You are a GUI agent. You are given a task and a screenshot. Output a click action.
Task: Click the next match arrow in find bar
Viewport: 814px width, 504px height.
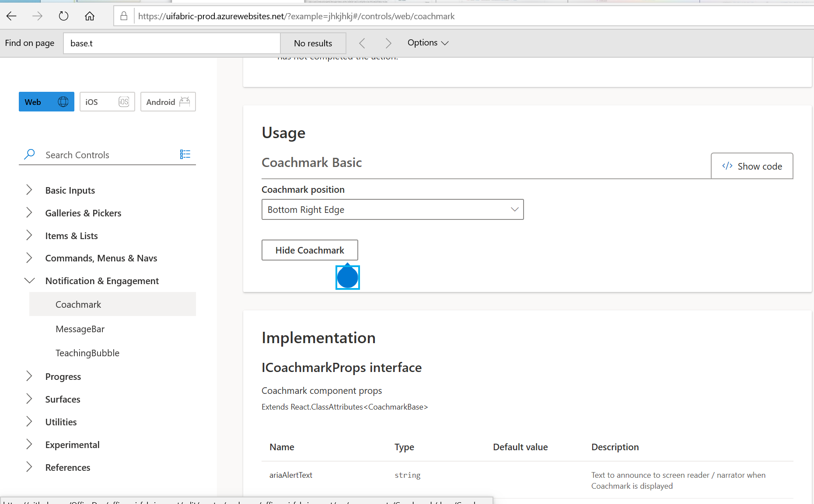tap(388, 43)
